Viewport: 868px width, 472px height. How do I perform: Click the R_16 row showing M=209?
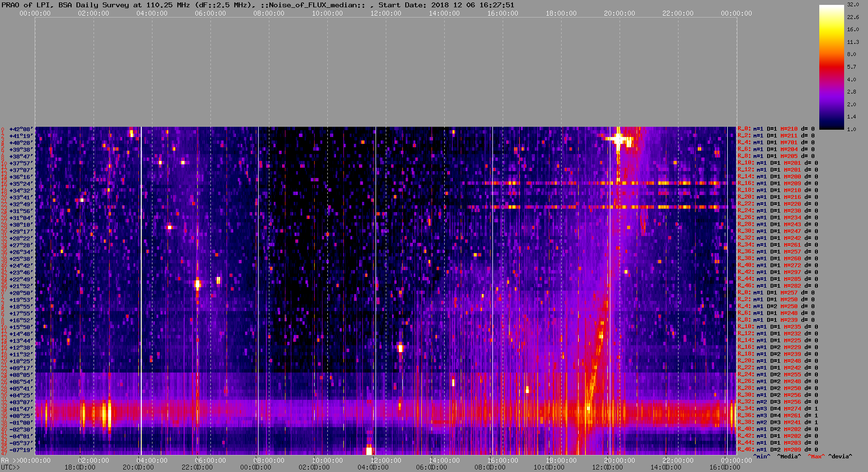pos(778,184)
